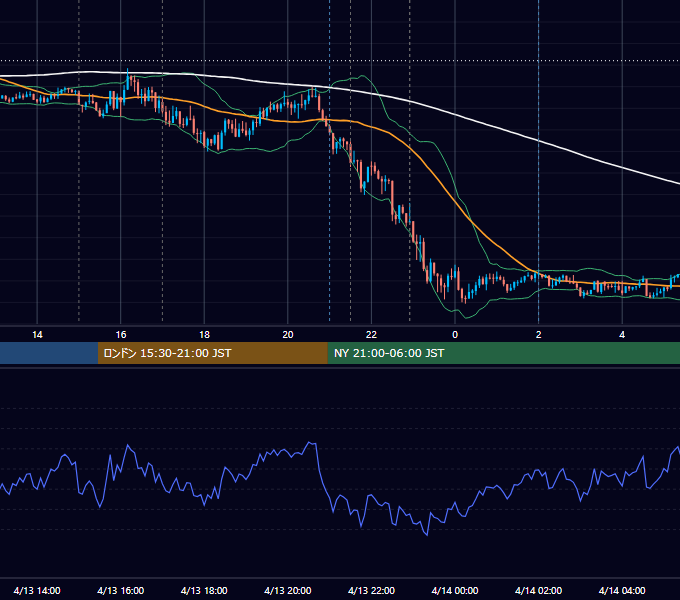Click the "2" hour label on price chart axis

click(539, 335)
